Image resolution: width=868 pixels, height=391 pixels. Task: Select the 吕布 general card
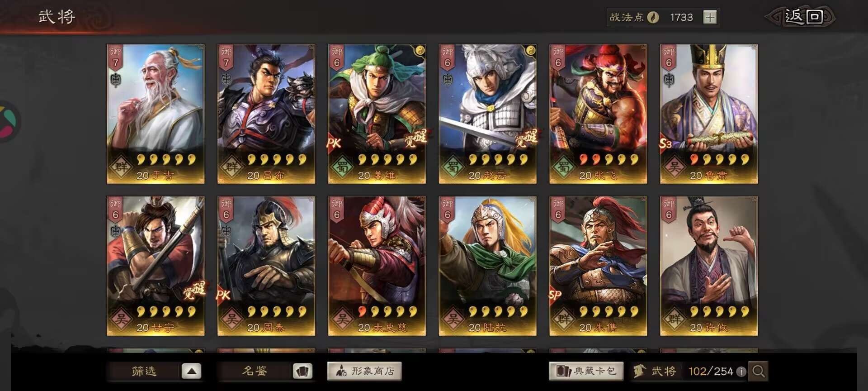coord(266,114)
